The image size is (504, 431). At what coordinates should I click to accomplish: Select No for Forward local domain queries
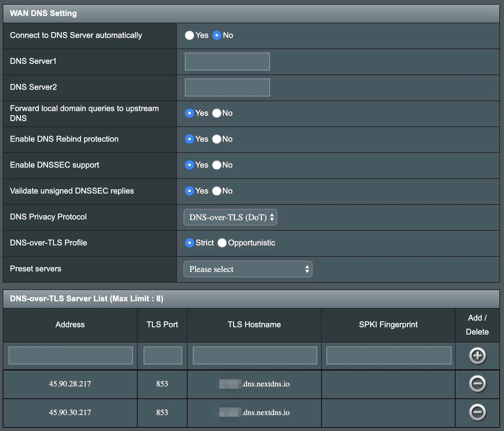[216, 113]
